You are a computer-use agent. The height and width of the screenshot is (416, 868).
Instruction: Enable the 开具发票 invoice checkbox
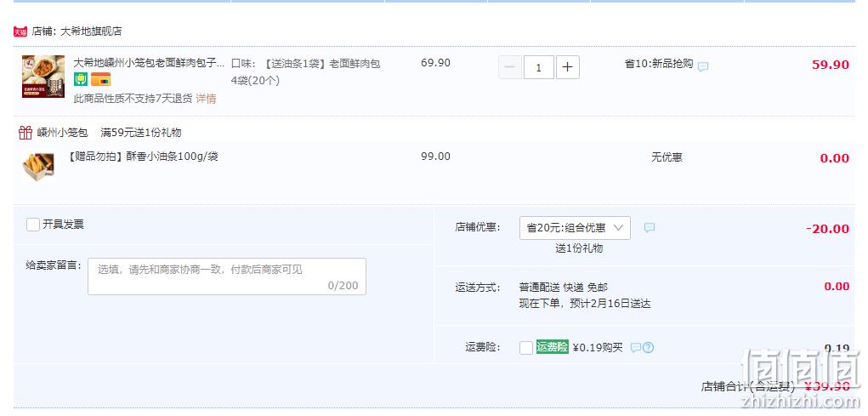pos(33,225)
